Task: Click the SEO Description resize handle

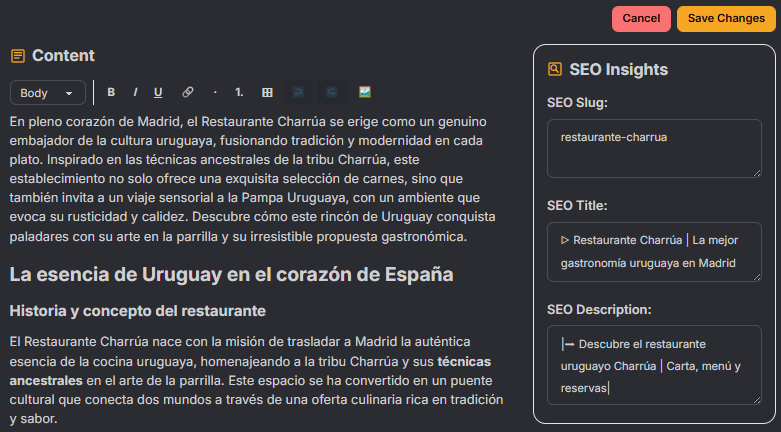Action: pyautogui.click(x=757, y=400)
